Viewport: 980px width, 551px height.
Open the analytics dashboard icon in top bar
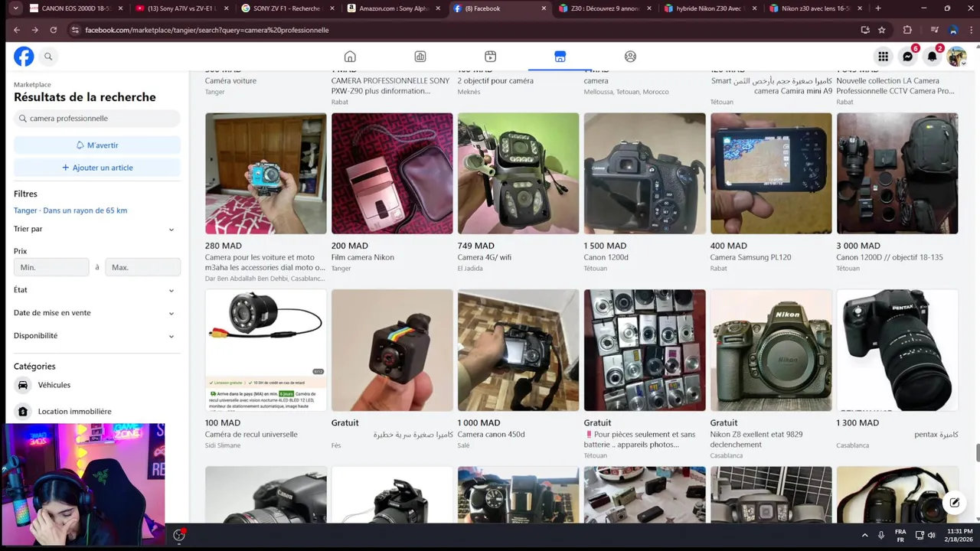click(x=420, y=57)
